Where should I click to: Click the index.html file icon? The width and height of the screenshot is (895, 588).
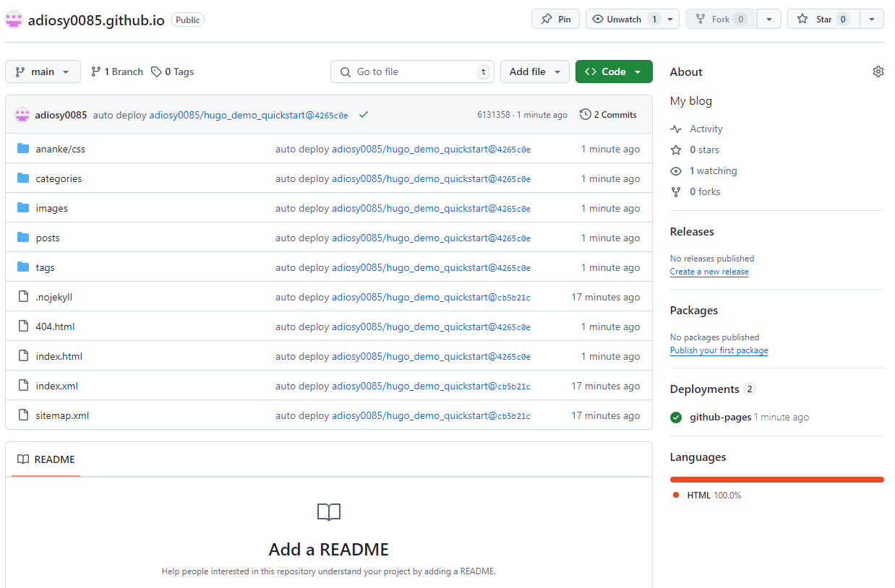click(x=23, y=356)
